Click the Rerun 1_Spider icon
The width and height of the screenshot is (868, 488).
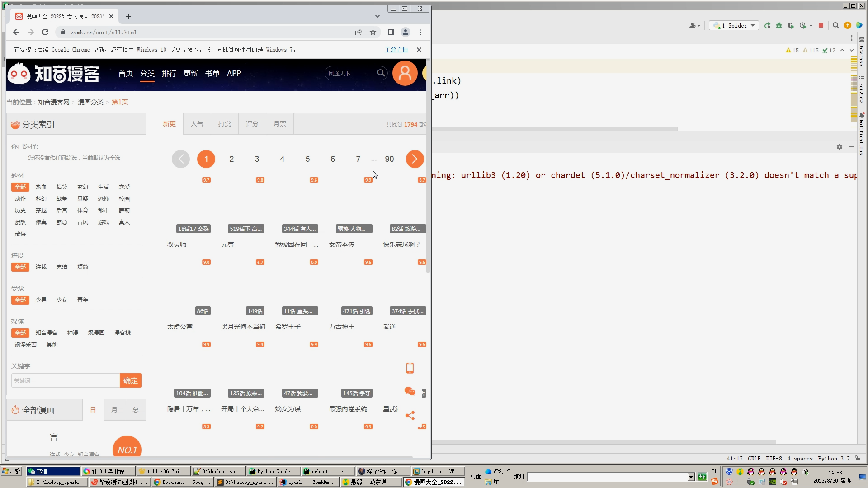coord(767,26)
